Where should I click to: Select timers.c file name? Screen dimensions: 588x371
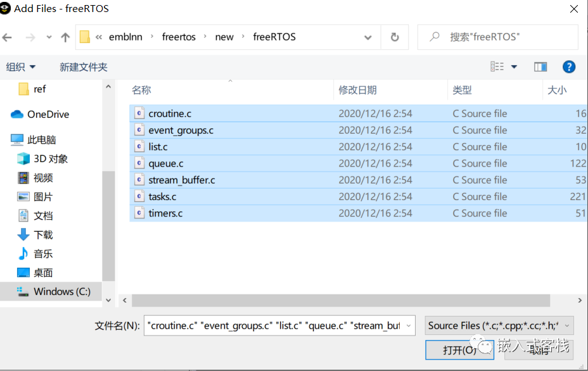[165, 213]
